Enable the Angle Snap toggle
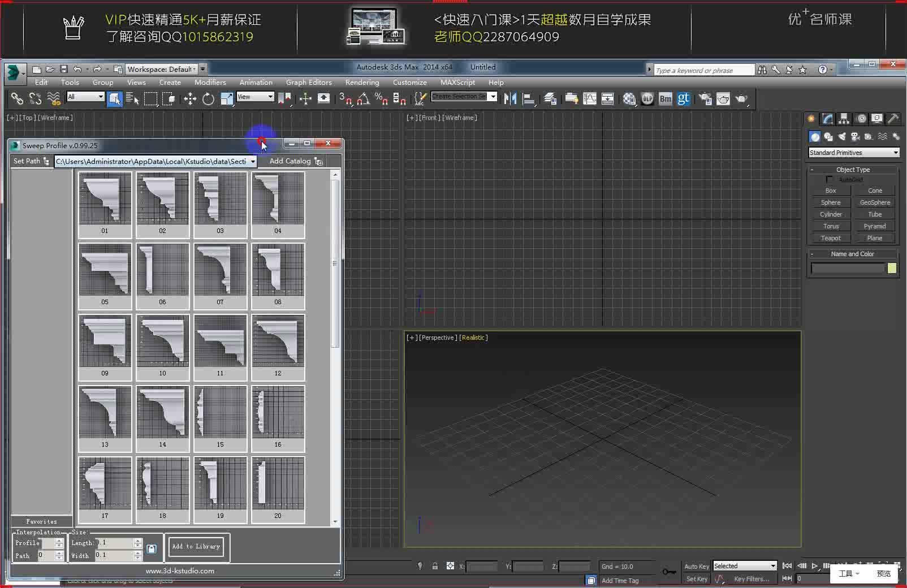Image resolution: width=907 pixels, height=588 pixels. pos(364,99)
